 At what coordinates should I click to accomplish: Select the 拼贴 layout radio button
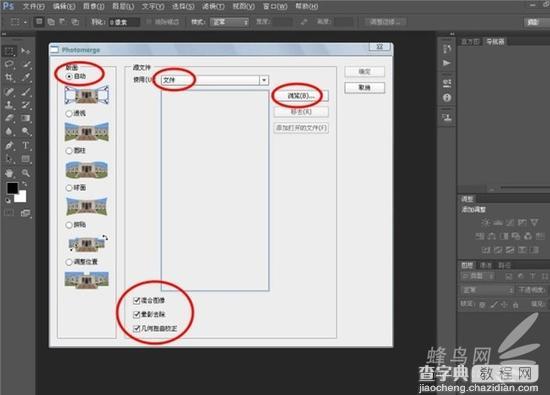pyautogui.click(x=69, y=225)
